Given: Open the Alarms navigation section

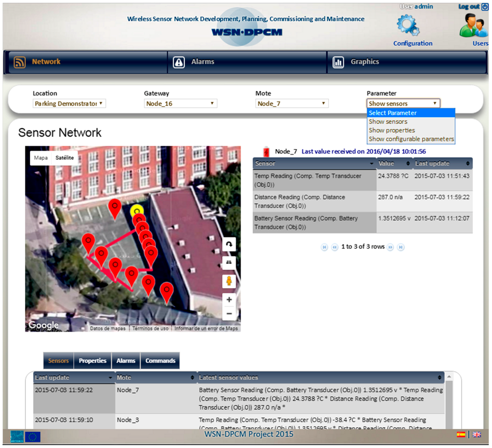Looking at the screenshot, I should point(202,62).
